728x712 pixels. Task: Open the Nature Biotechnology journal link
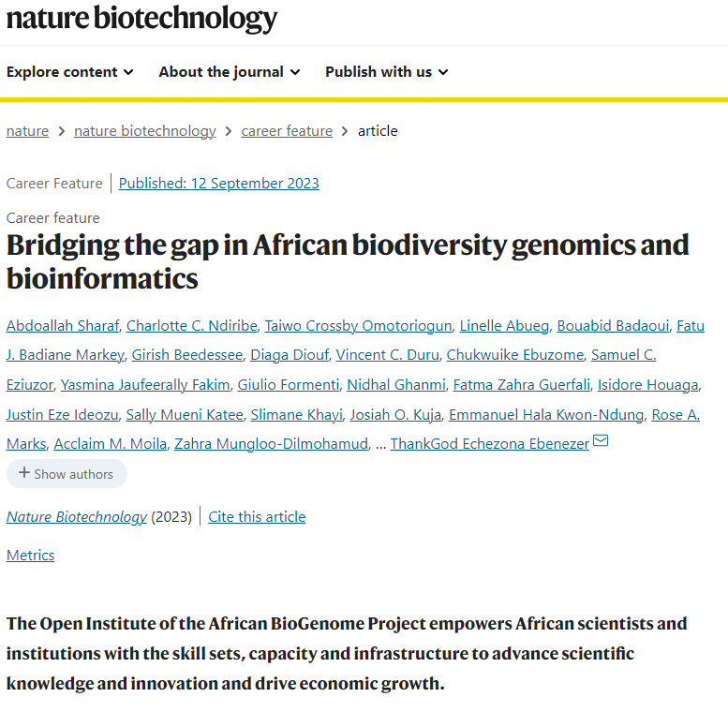click(x=77, y=517)
